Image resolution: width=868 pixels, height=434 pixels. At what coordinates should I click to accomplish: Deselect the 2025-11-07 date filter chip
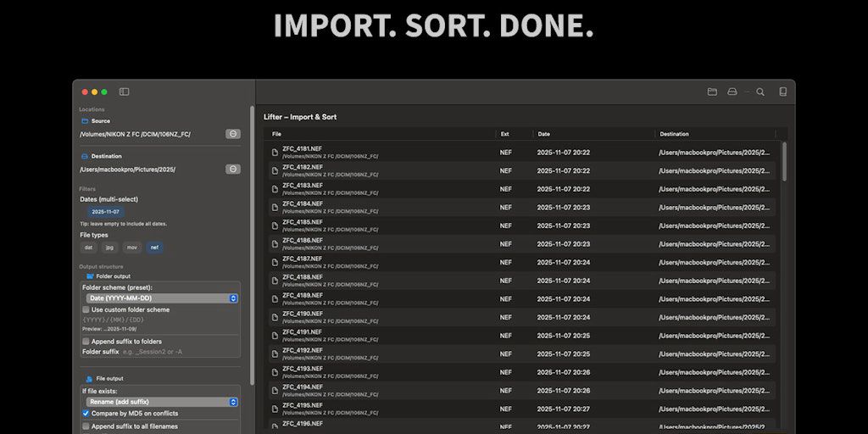tap(106, 212)
